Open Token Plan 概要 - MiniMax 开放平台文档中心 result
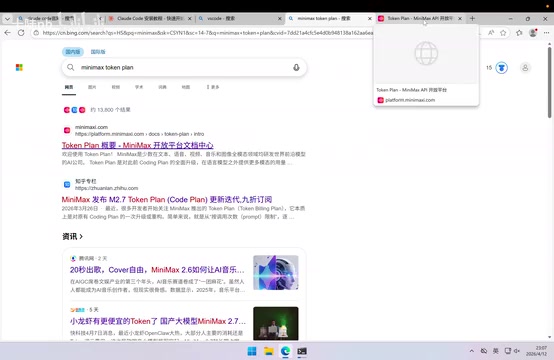This screenshot has width=554, height=360. coord(137,145)
